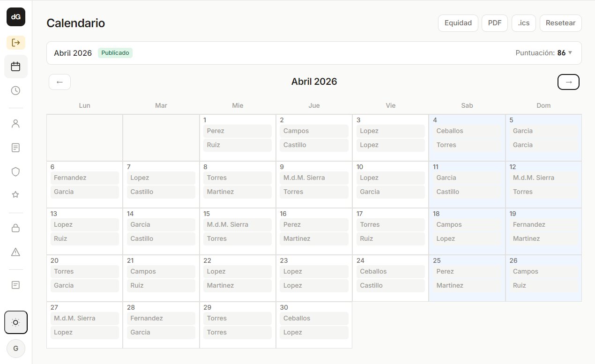The image size is (595, 364).
Task: Open the user avatar G
Action: (16, 349)
